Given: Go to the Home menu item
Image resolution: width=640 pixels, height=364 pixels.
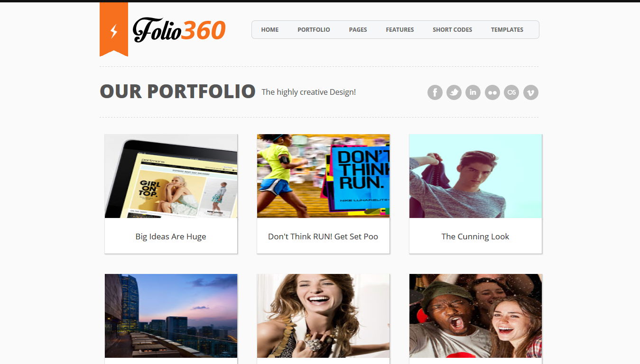Looking at the screenshot, I should 270,29.
